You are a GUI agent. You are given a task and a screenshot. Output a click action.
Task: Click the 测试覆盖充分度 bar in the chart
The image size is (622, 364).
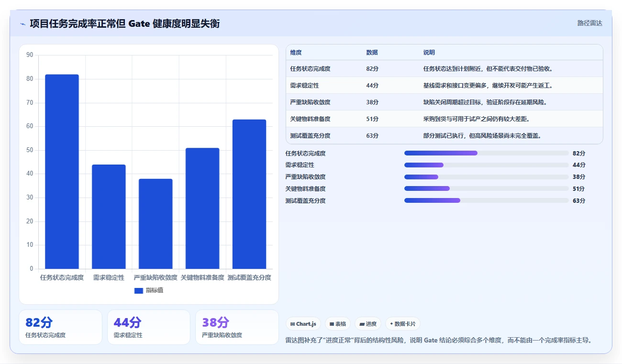coord(249,194)
